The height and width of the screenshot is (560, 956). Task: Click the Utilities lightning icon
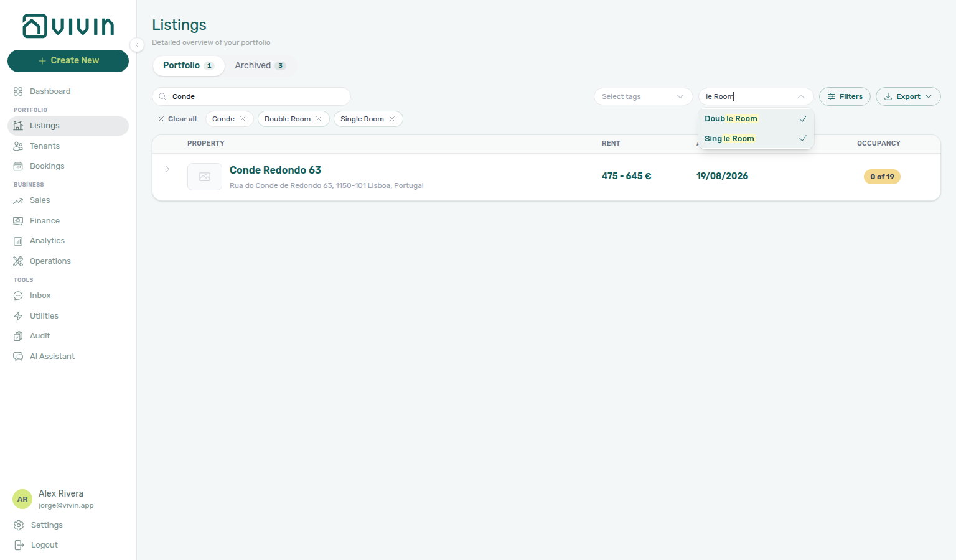pyautogui.click(x=18, y=316)
